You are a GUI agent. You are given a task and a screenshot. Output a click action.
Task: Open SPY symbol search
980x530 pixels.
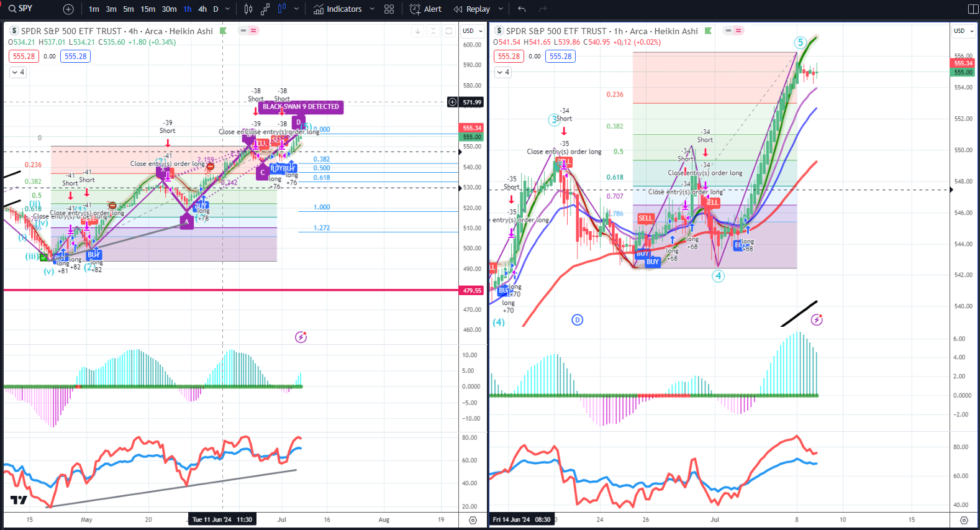[x=20, y=9]
